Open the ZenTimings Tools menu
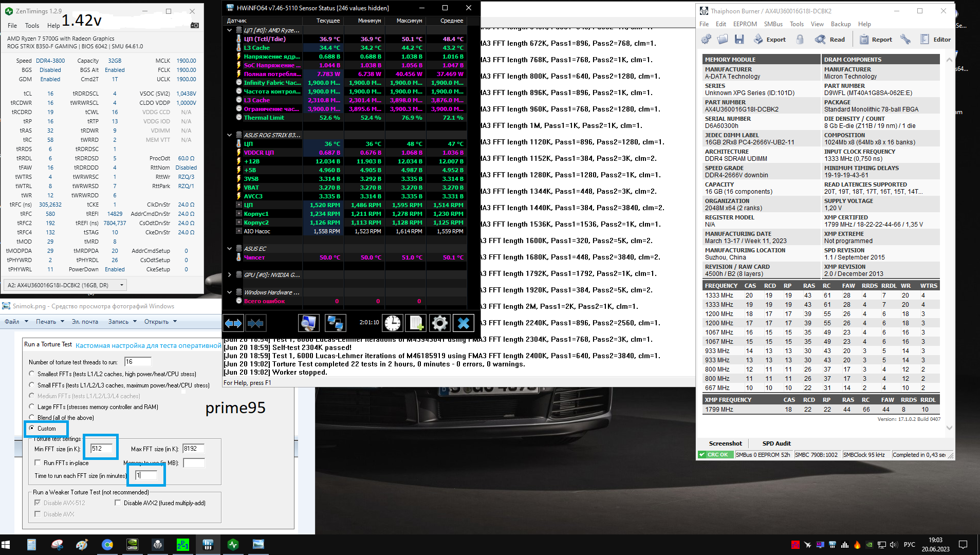Image resolution: width=980 pixels, height=555 pixels. 32,25
